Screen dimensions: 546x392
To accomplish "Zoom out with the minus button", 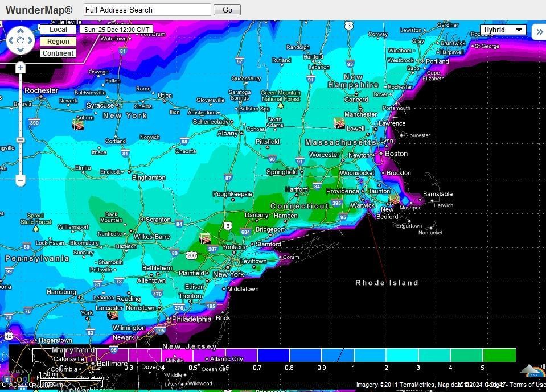I will tap(20, 180).
